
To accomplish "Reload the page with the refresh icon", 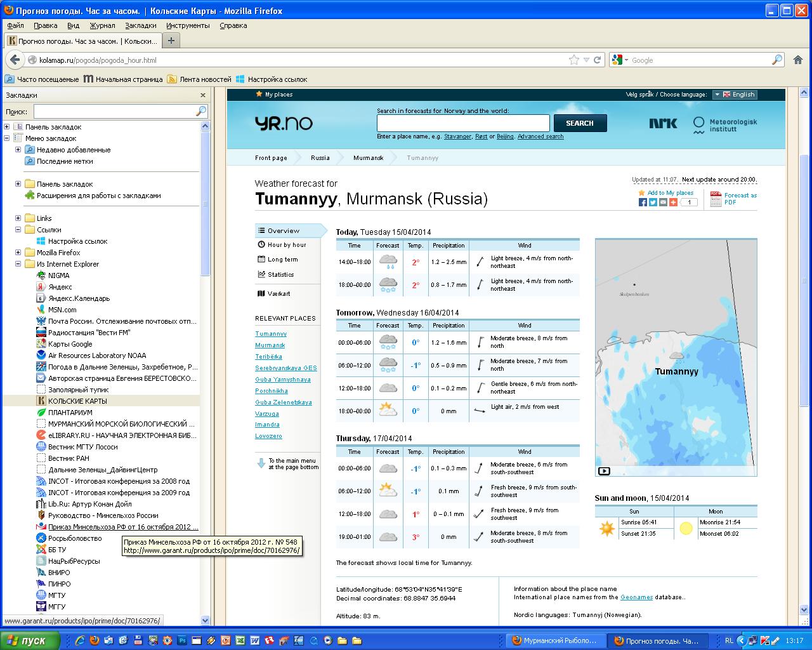I will point(597,60).
